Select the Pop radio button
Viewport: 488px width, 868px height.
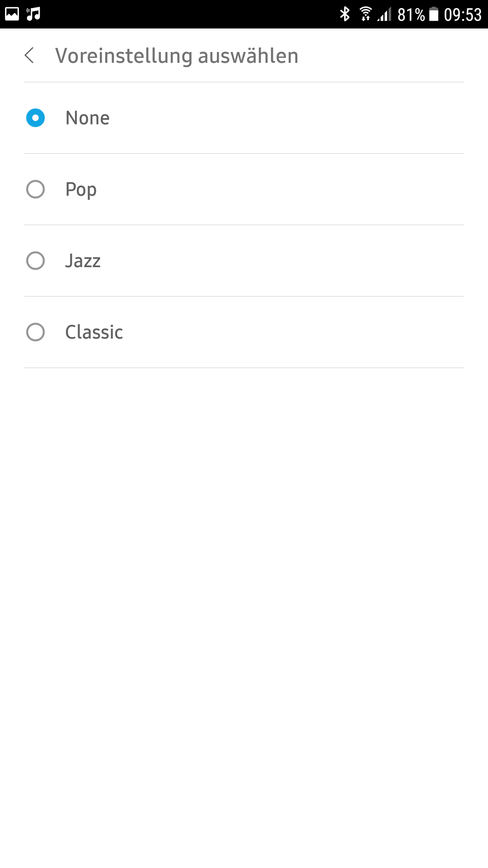coord(35,189)
